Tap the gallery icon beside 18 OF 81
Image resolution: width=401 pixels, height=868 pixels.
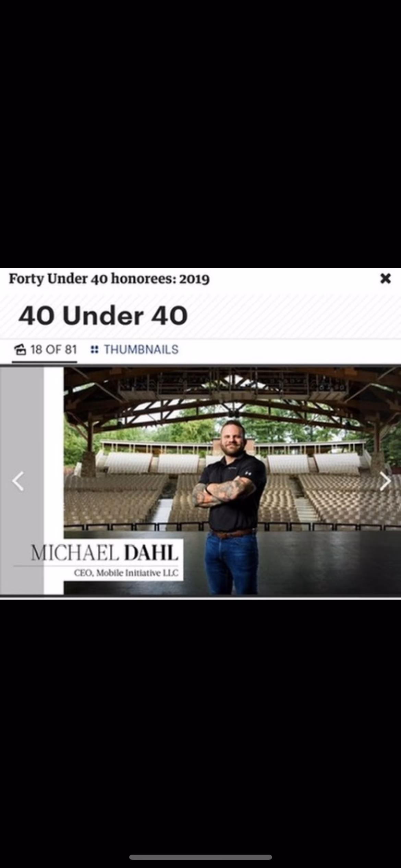[x=20, y=350]
